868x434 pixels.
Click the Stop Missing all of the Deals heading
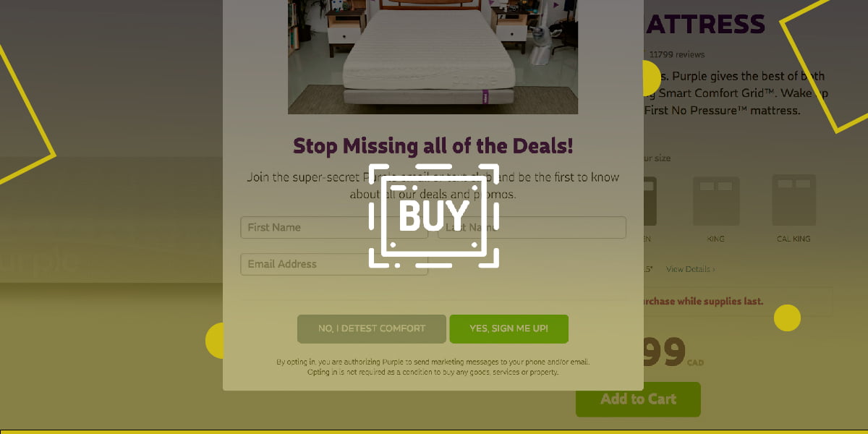[433, 145]
